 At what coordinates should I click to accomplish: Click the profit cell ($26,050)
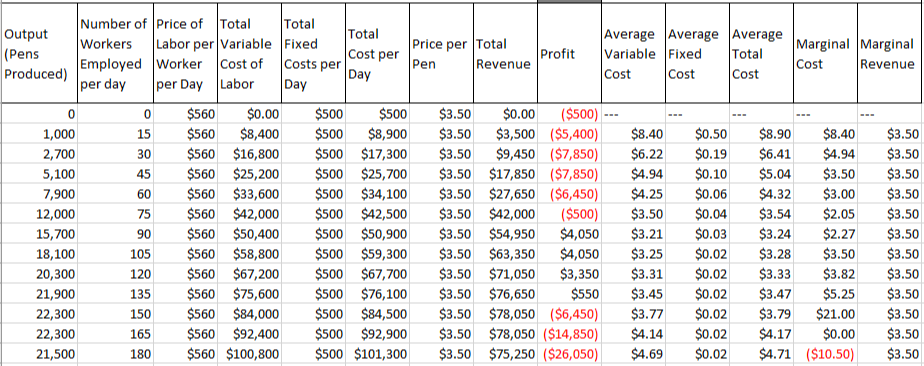(x=569, y=354)
